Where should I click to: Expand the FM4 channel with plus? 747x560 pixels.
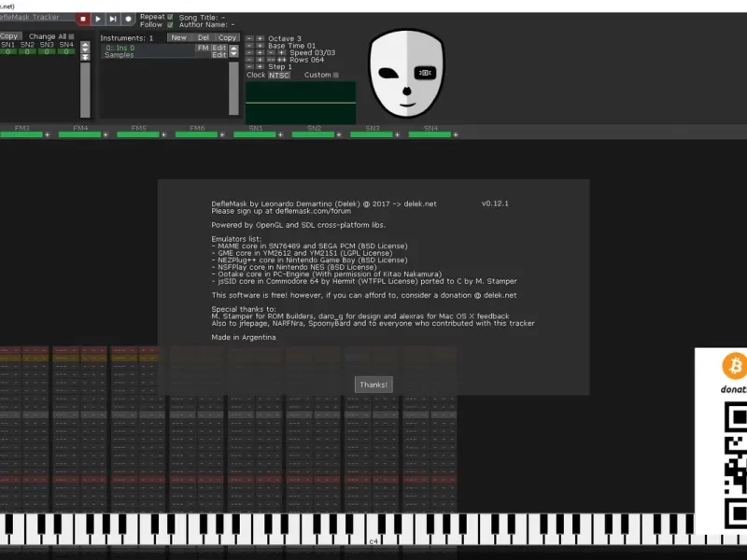(x=106, y=134)
